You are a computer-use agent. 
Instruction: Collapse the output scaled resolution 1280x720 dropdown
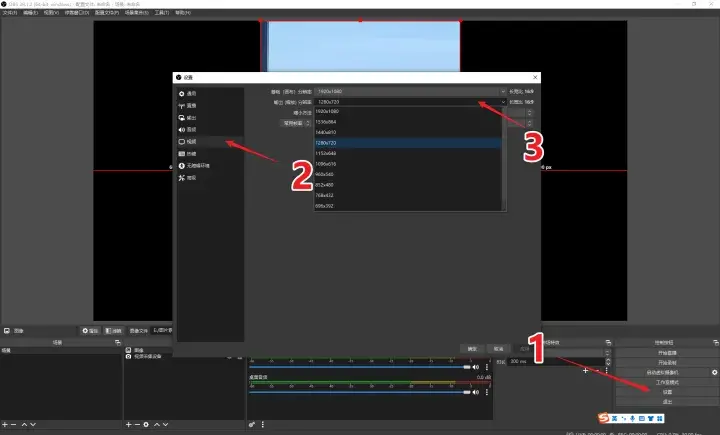click(x=480, y=102)
